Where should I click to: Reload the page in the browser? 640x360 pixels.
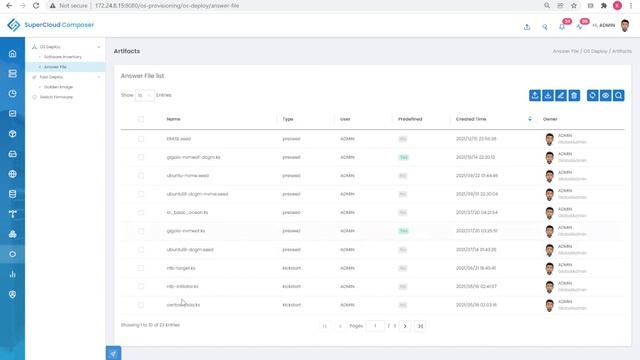[36, 6]
